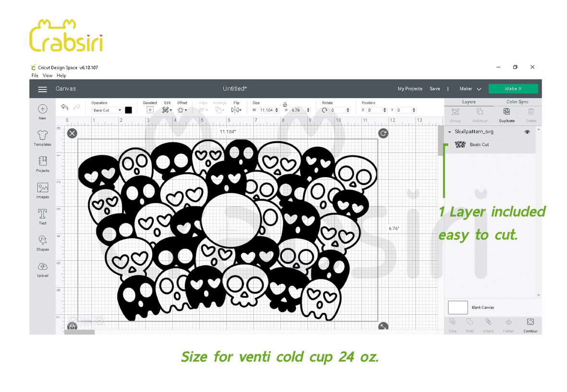Screen dimensions: 567x392
Task: Click the black operation color swatch
Action: click(x=128, y=110)
